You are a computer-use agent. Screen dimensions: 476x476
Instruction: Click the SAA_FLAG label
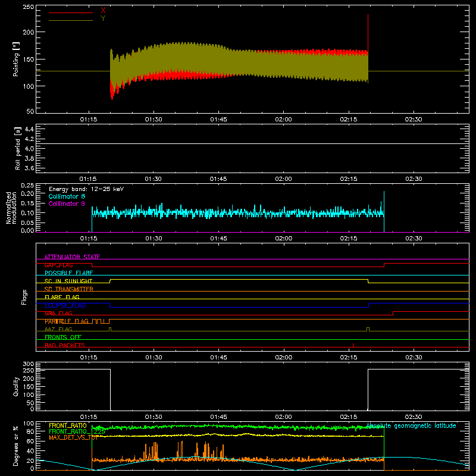[58, 313]
